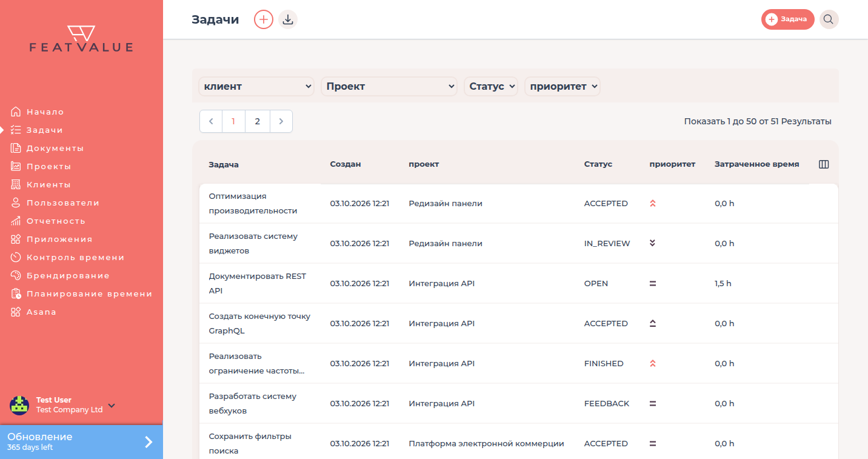Click priority icon of Оптимизация производительности row

653,204
